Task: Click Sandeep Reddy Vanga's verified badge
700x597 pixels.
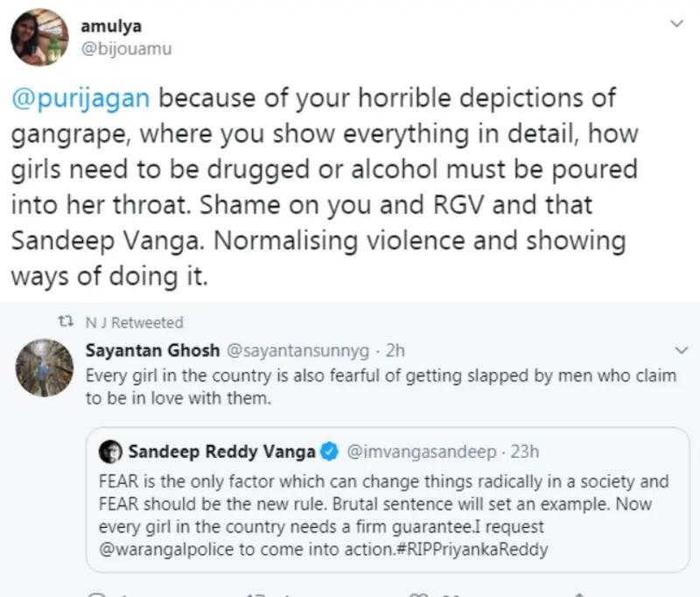Action: pyautogui.click(x=329, y=452)
